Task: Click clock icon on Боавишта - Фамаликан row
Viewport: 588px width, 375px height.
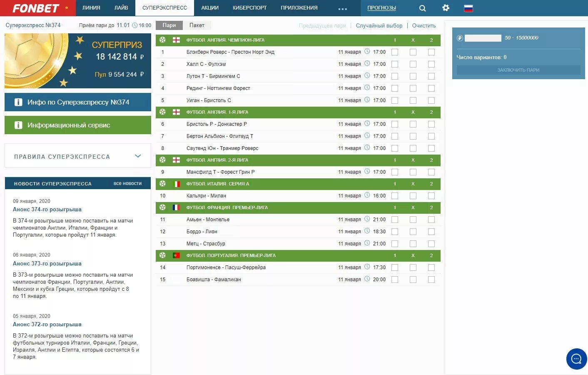Action: click(x=367, y=279)
